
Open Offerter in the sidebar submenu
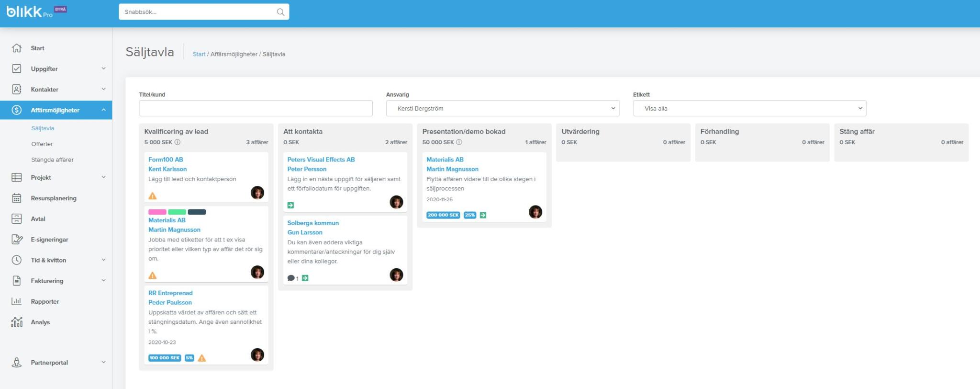pos(42,144)
